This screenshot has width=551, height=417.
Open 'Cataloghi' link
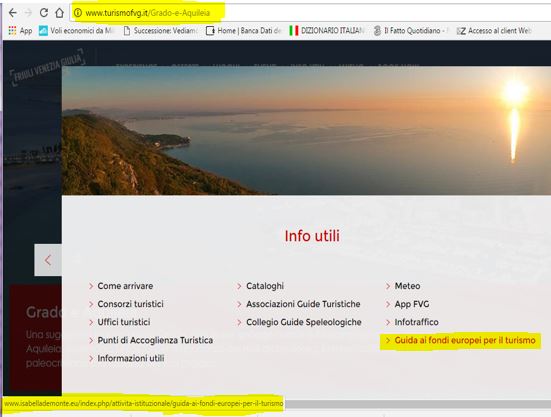[265, 286]
